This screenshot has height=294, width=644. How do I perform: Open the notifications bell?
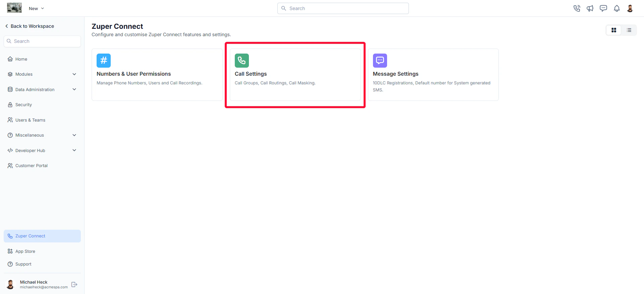617,8
